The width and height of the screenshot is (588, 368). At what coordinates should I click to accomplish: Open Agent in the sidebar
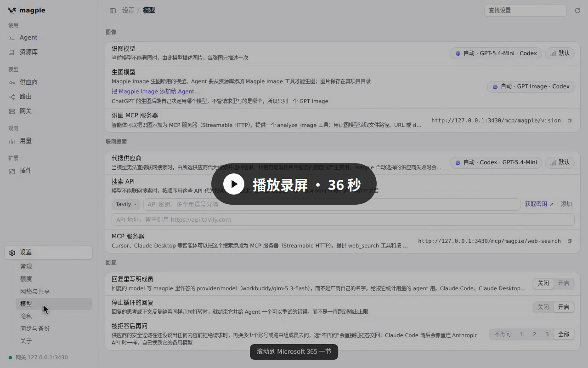coord(48,38)
